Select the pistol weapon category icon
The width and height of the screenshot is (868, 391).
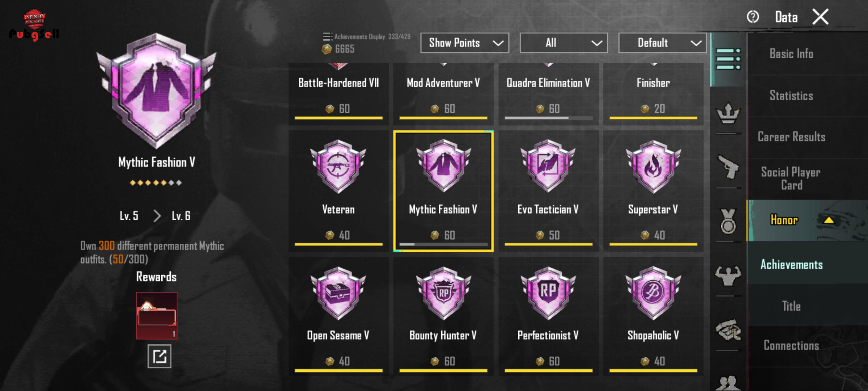(728, 167)
